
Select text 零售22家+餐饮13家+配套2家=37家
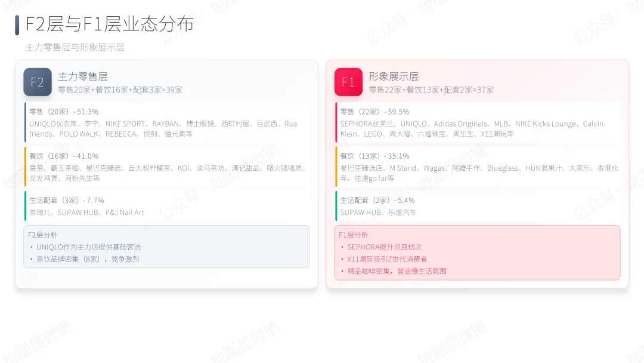[x=431, y=90]
